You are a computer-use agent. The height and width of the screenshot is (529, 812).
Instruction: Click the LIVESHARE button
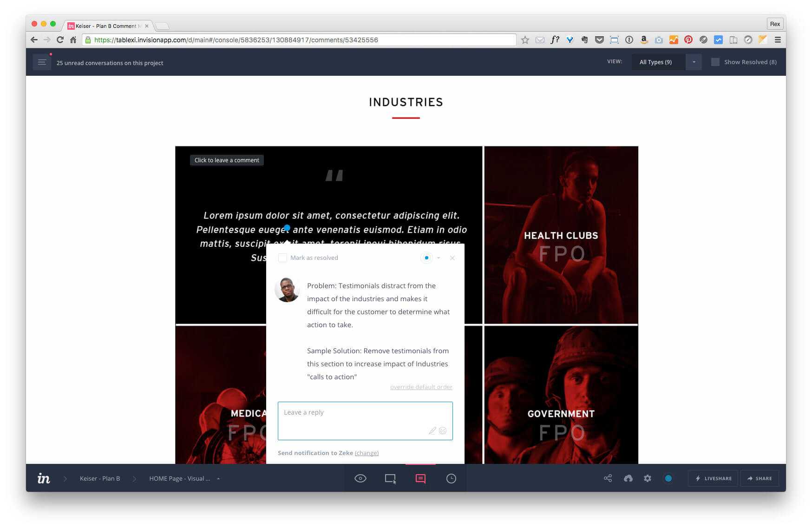click(713, 478)
